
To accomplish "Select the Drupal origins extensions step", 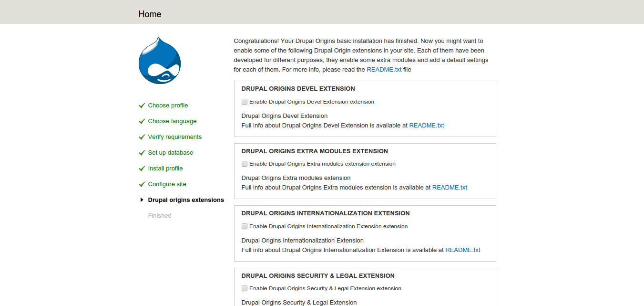I will coord(186,200).
